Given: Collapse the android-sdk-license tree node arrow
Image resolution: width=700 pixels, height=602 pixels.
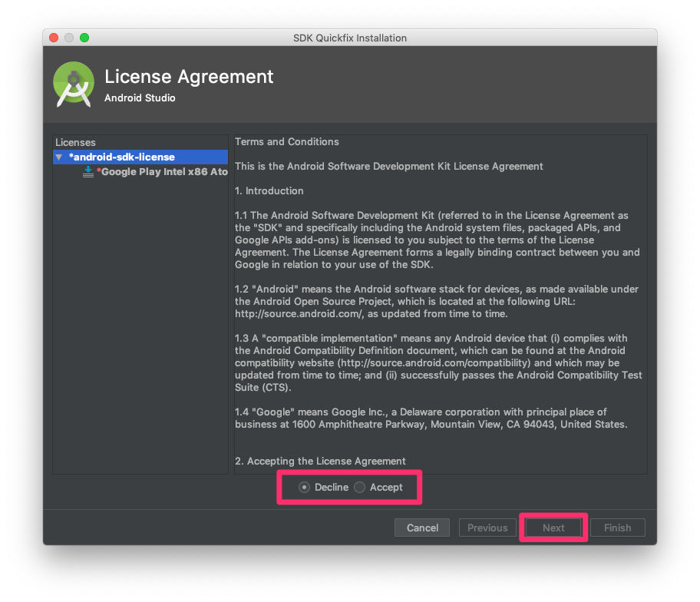Looking at the screenshot, I should pos(59,157).
